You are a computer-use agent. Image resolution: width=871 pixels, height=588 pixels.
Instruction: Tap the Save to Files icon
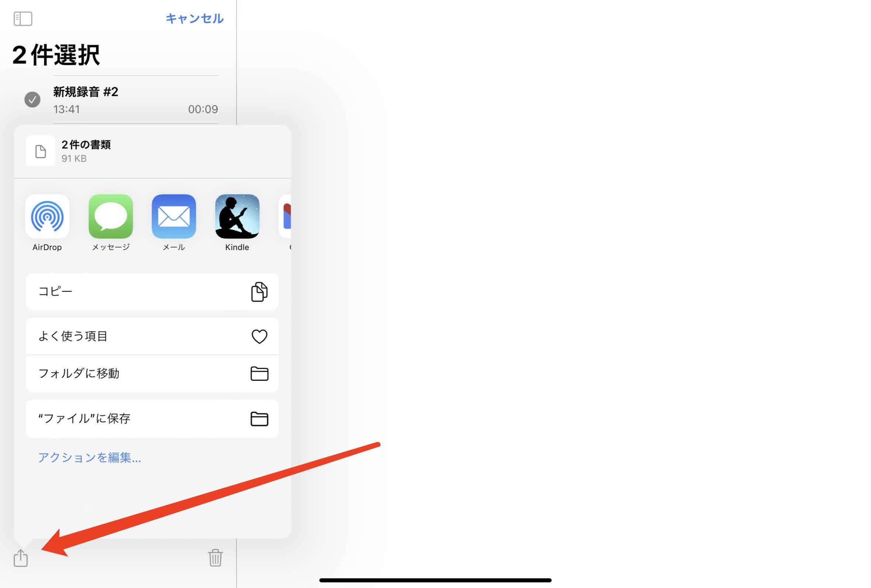(259, 419)
